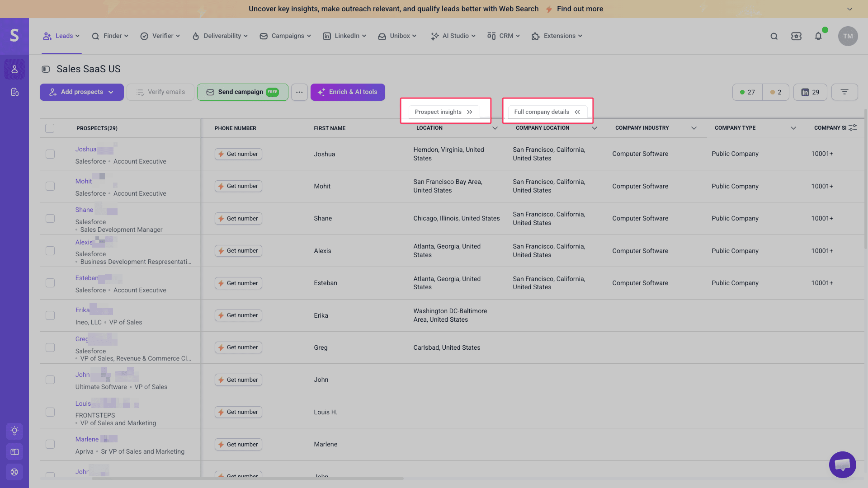Image resolution: width=868 pixels, height=488 pixels.
Task: Open the Add prospects dropdown
Action: (82, 92)
